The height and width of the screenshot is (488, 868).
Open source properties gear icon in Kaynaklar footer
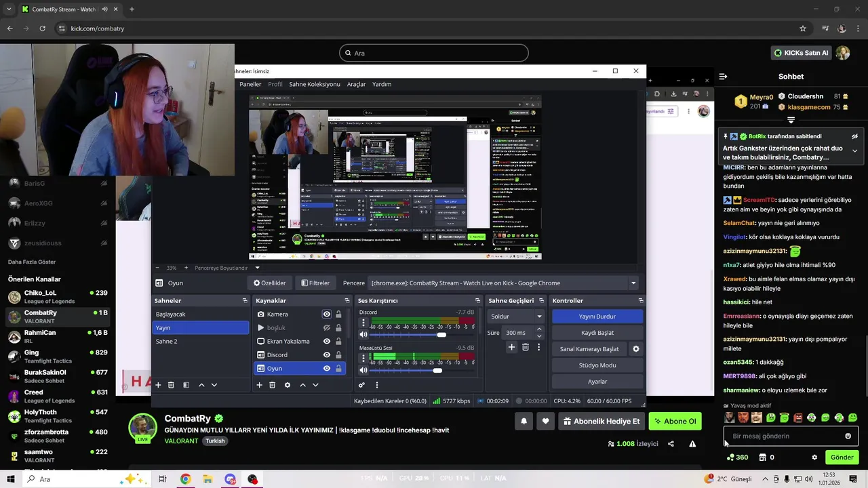288,385
